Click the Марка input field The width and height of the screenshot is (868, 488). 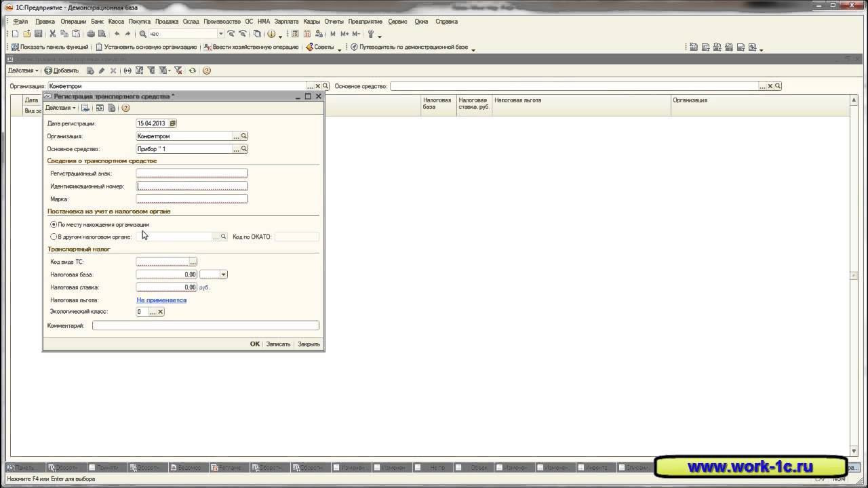192,199
